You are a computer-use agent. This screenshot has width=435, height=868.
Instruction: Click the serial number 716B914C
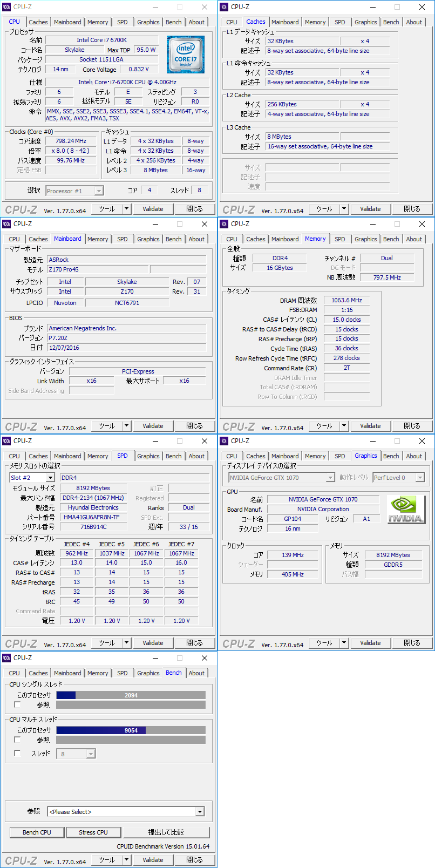pos(93,527)
